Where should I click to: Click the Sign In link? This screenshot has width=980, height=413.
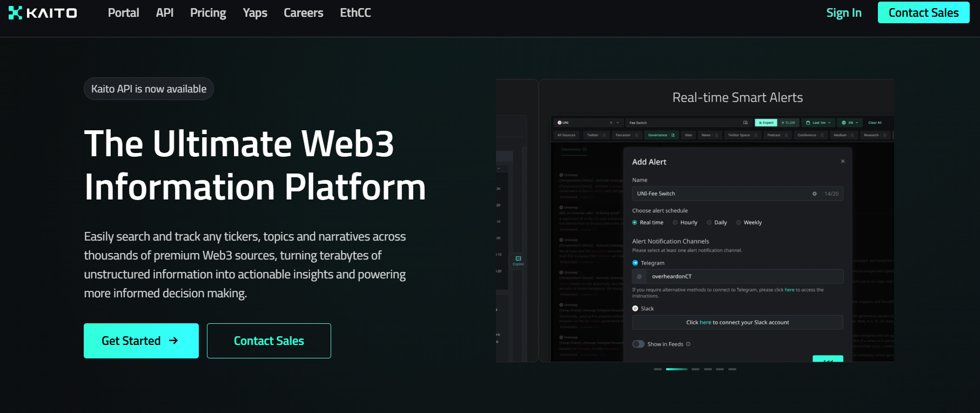point(844,12)
